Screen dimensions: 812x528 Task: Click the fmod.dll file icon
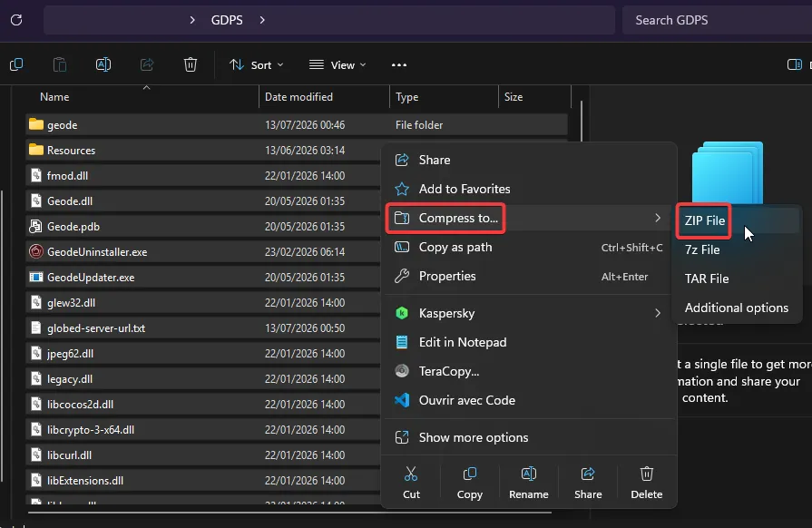pos(35,175)
